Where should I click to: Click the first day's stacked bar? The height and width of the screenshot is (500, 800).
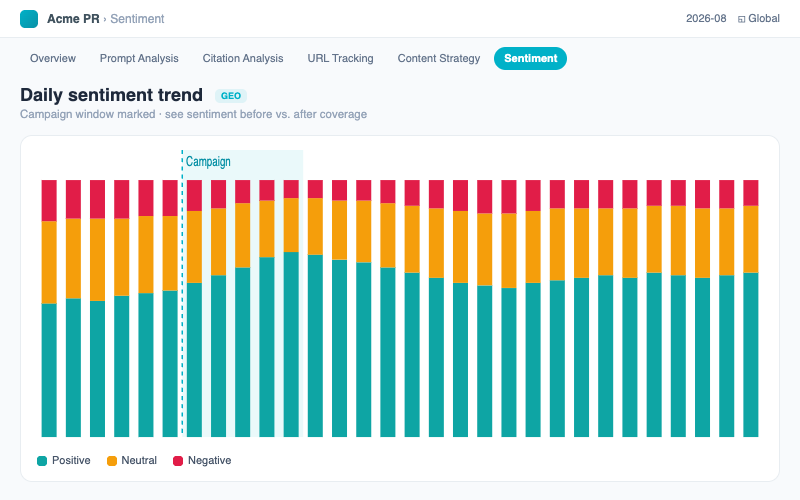pyautogui.click(x=49, y=308)
